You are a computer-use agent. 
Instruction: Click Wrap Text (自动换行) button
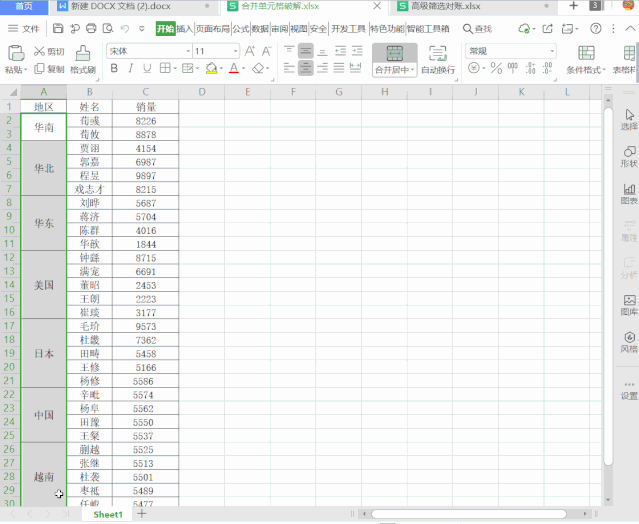tap(438, 60)
